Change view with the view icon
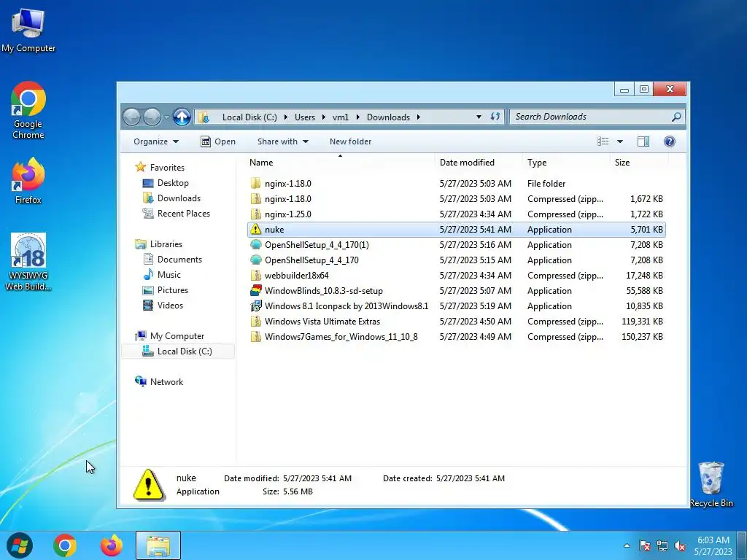 603,141
